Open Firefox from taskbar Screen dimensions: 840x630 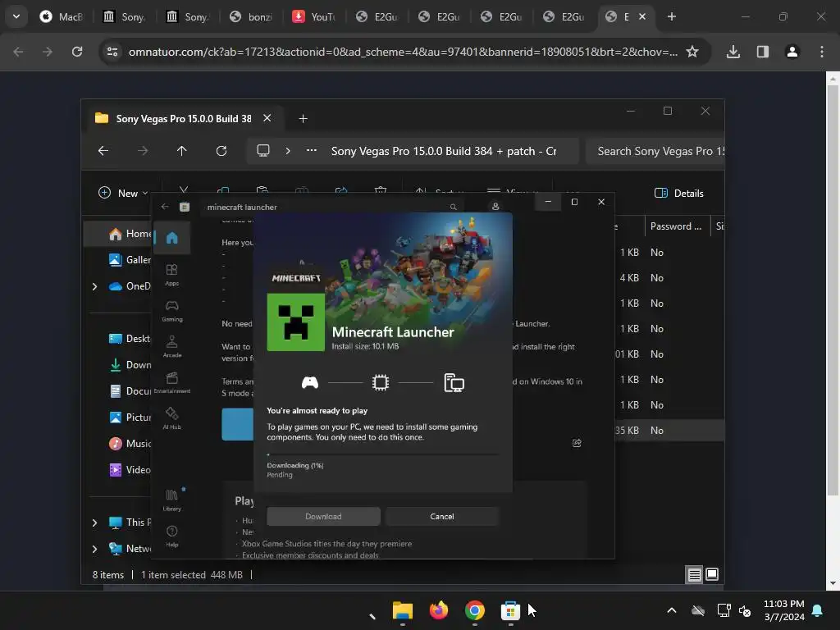coord(439,610)
